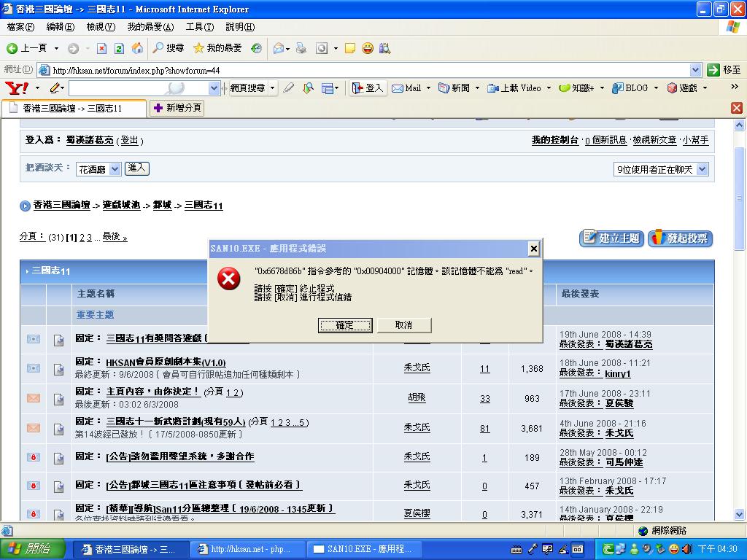Click the Research books icon

(x=385, y=48)
